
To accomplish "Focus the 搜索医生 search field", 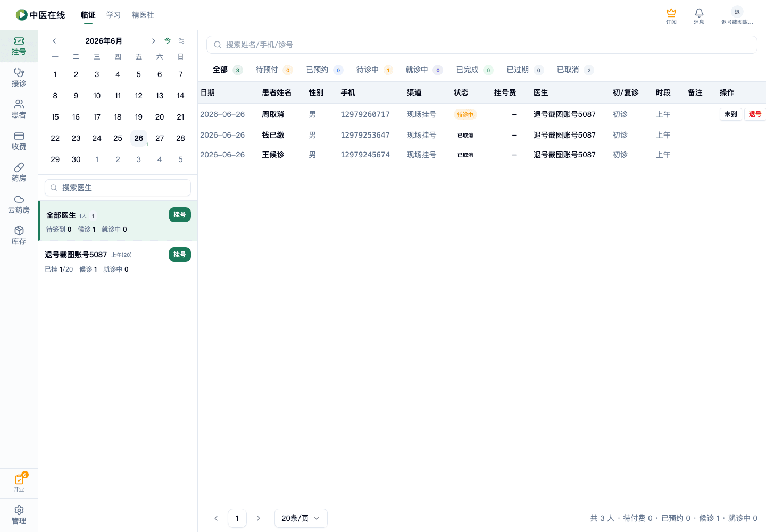I will pos(118,188).
